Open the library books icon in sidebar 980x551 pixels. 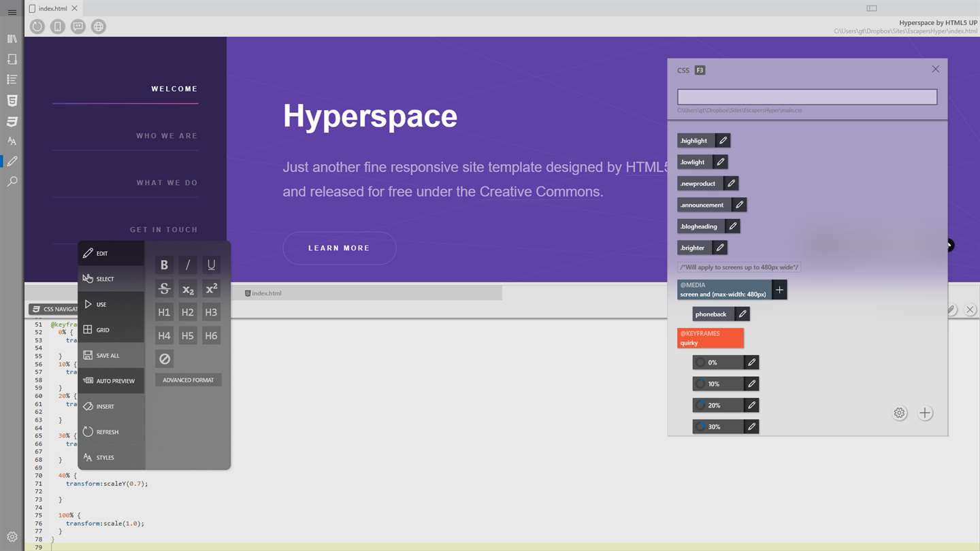click(x=12, y=39)
